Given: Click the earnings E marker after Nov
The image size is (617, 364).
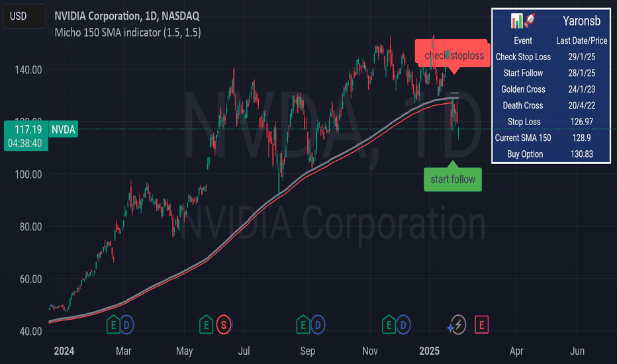Looking at the screenshot, I should [x=389, y=325].
